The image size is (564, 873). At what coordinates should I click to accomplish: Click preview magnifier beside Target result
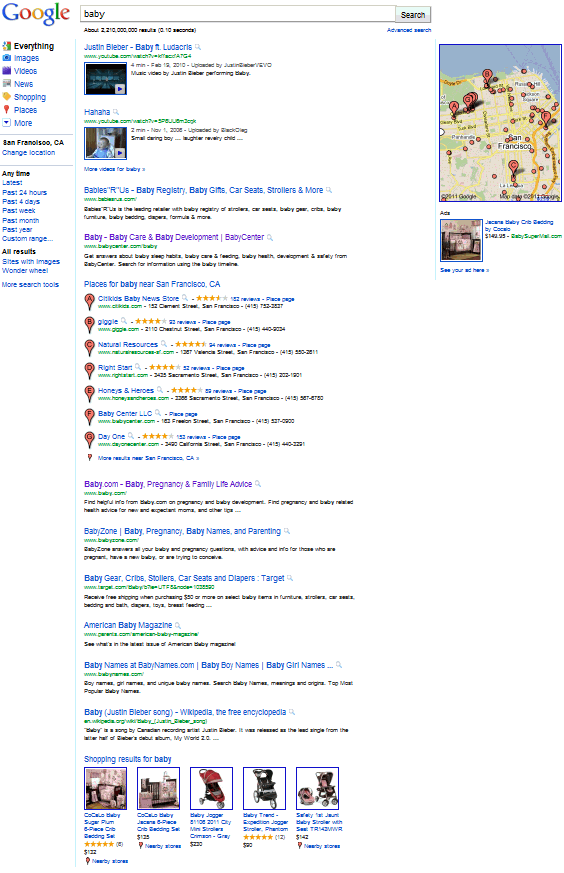pyautogui.click(x=290, y=578)
